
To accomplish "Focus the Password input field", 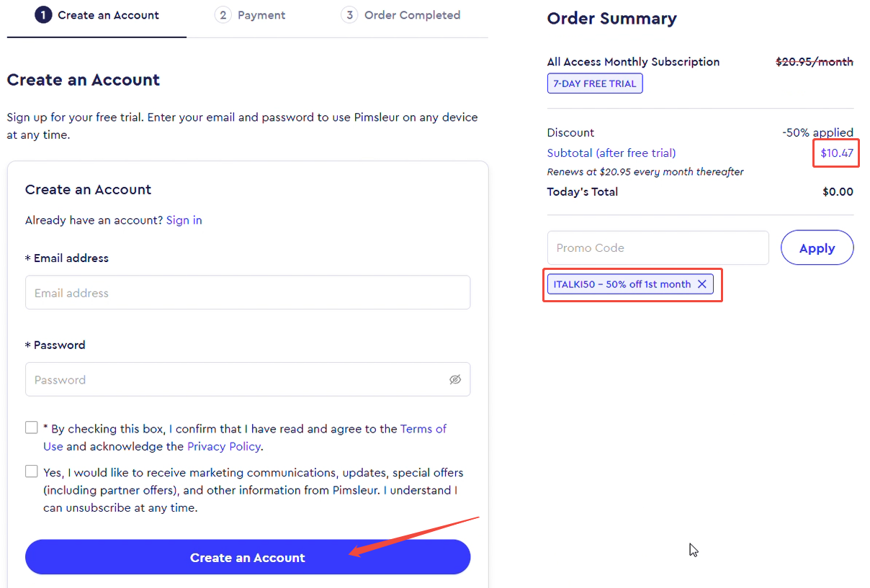I will 248,379.
